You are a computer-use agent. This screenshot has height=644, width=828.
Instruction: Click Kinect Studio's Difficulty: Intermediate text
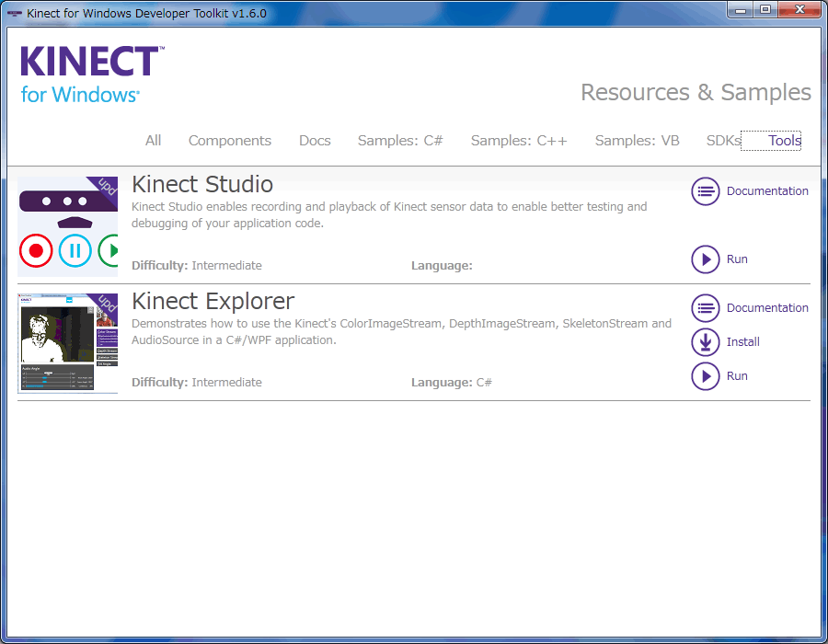click(197, 266)
